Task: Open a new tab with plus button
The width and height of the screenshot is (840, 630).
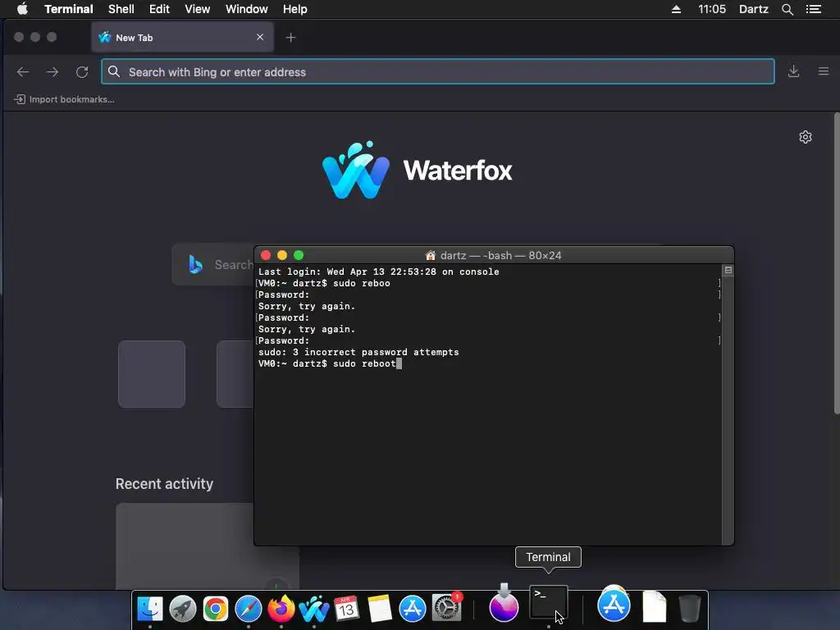Action: [290, 38]
